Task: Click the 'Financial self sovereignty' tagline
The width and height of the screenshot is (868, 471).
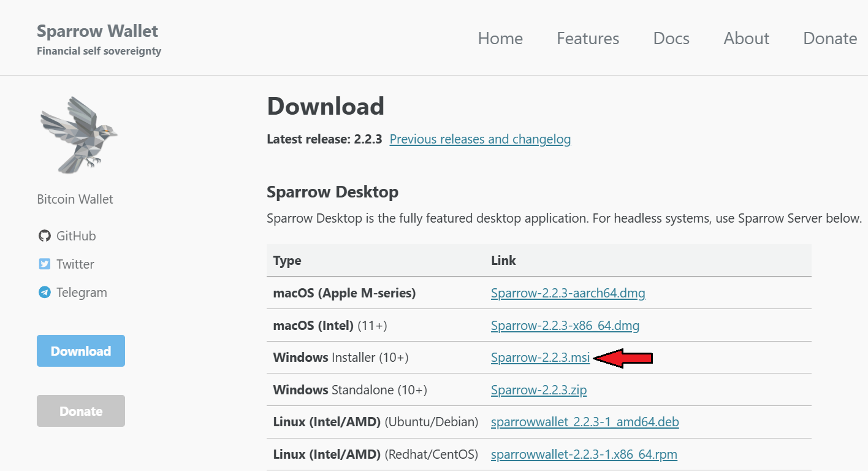Action: pos(99,51)
